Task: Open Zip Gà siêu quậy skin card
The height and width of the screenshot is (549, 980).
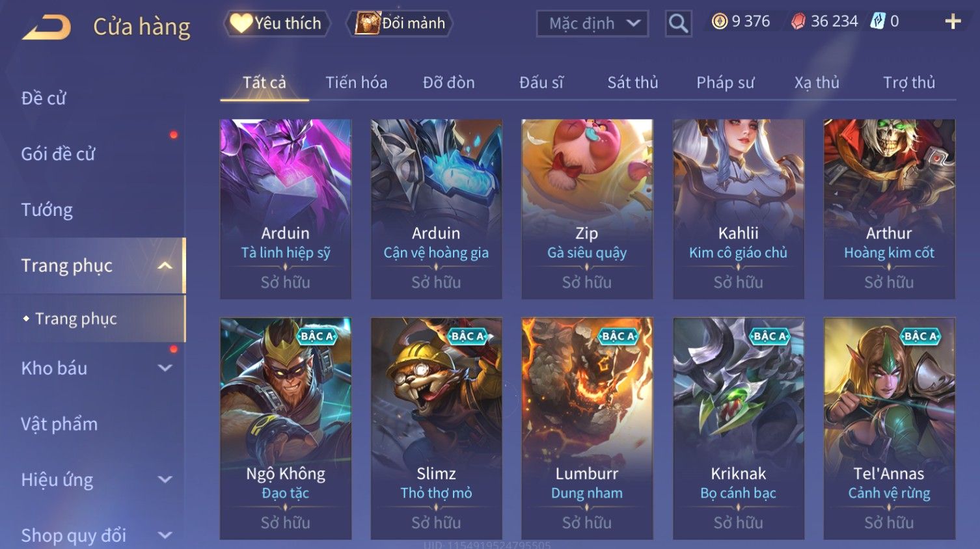Action: tap(587, 209)
